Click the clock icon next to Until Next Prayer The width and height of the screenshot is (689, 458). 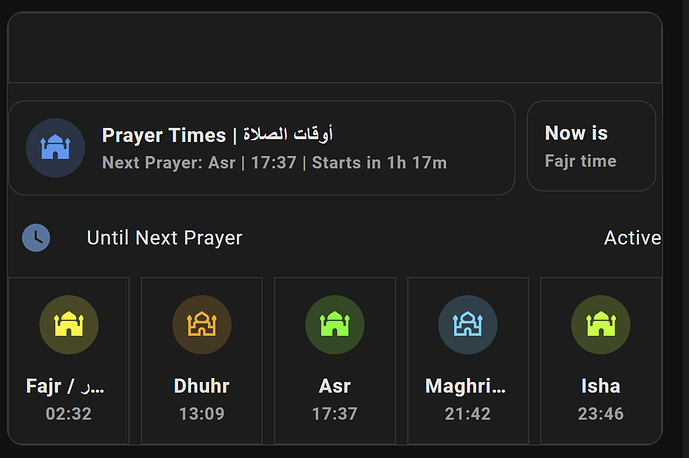tap(36, 238)
